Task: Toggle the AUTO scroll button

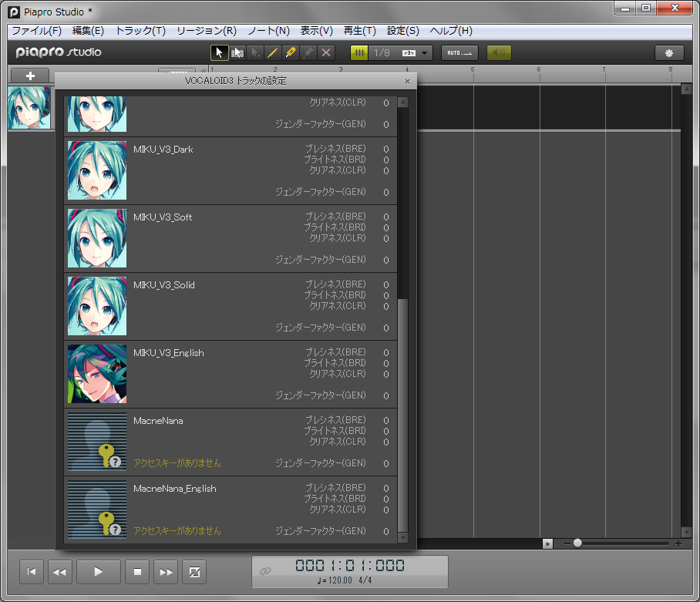Action: (459, 53)
